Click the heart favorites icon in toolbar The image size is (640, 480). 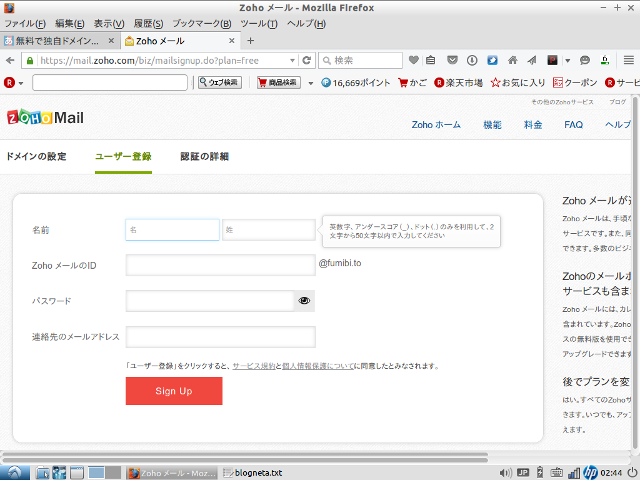coord(413,60)
